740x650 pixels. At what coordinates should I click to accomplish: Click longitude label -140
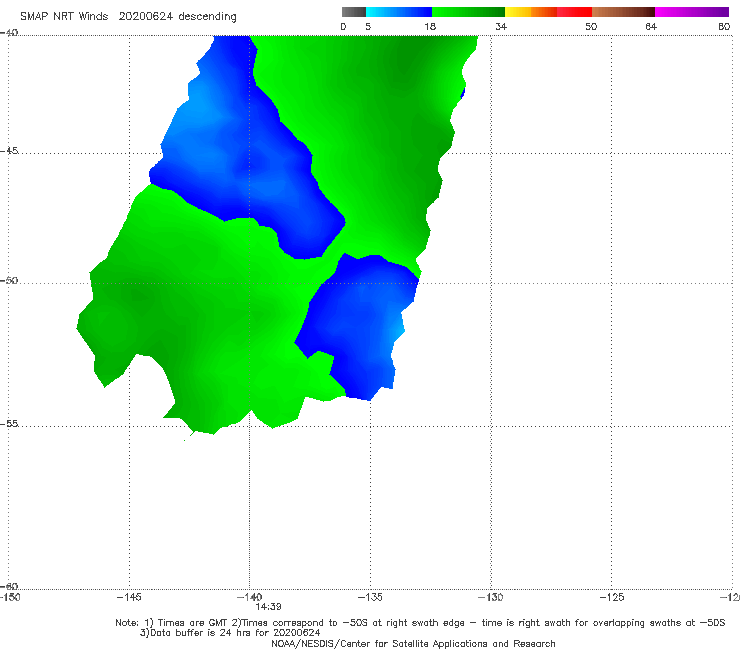click(x=249, y=598)
